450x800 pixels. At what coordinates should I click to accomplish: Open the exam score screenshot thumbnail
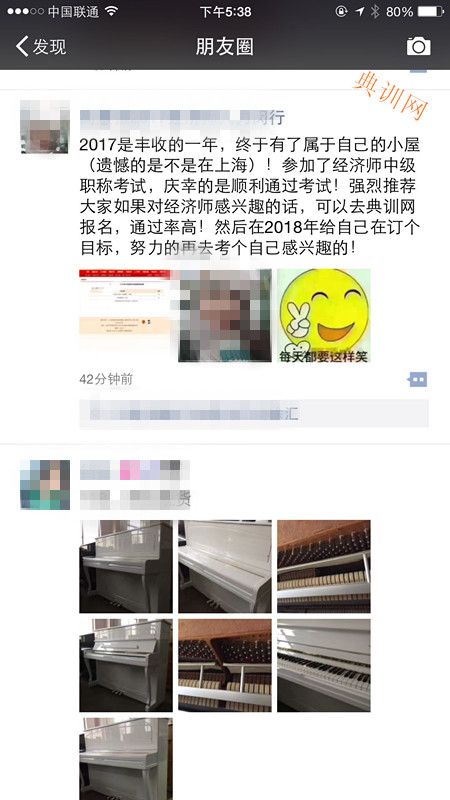pyautogui.click(x=126, y=315)
